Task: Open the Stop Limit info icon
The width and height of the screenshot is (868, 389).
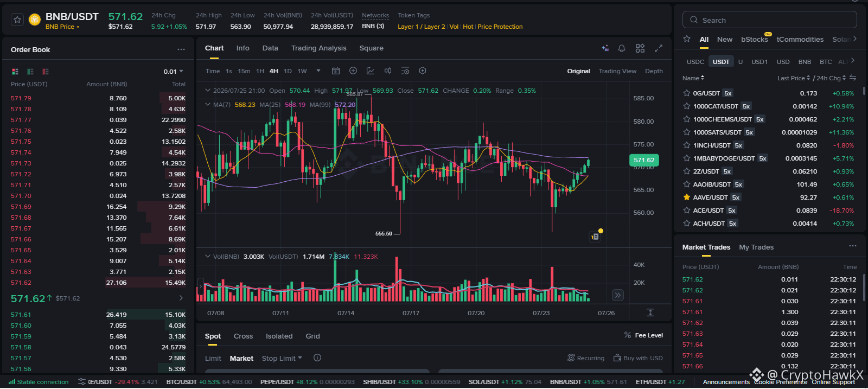Action: tap(317, 358)
